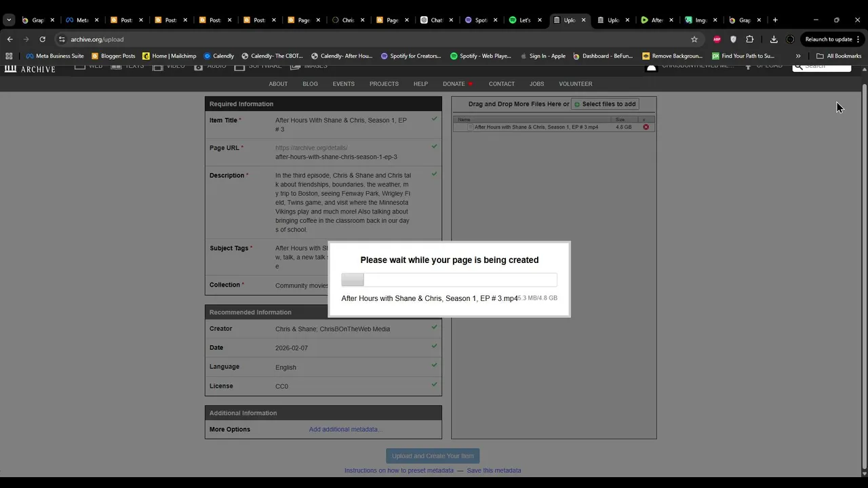
Task: Open Spotify for Creators bookmark
Action: pos(412,56)
